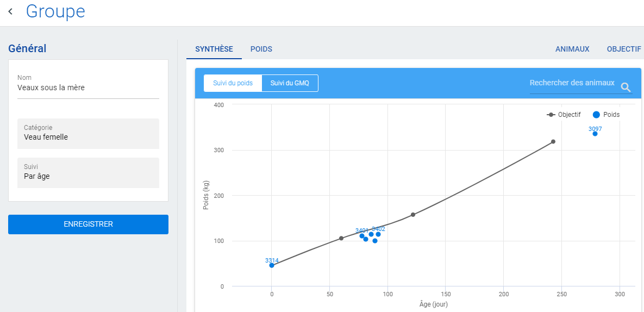Click the Âge (jour) axis label

(x=433, y=304)
